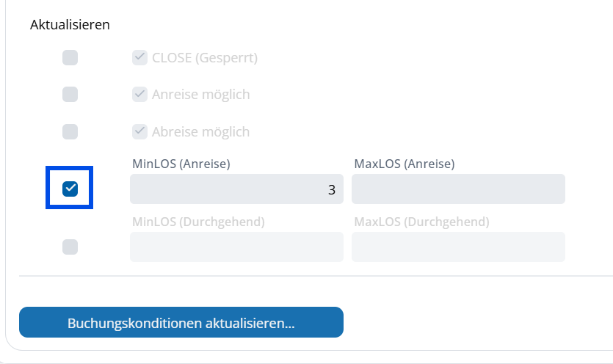The height and width of the screenshot is (364, 613).
Task: Click the Abreise möglich label text
Action: 201,132
